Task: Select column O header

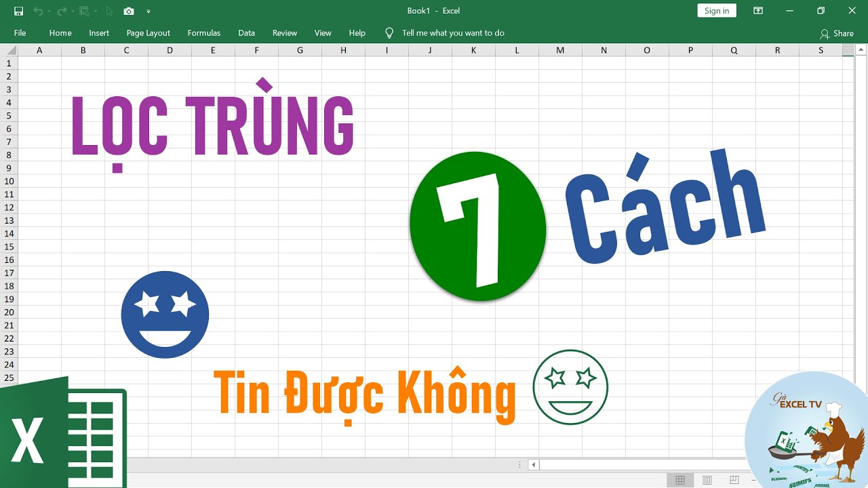Action: (x=647, y=50)
